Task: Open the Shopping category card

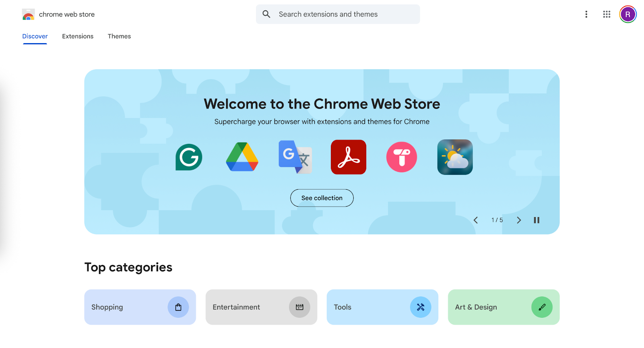Action: click(140, 307)
